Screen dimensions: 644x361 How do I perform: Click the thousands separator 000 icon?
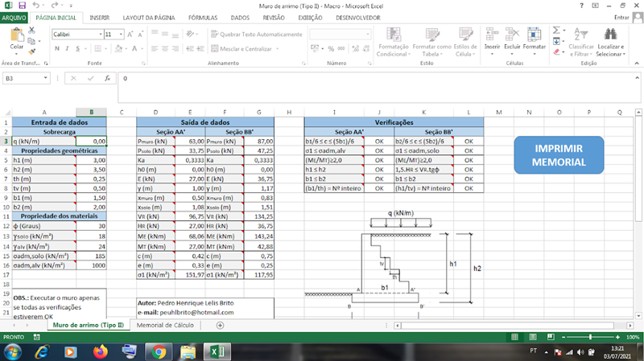click(341, 48)
